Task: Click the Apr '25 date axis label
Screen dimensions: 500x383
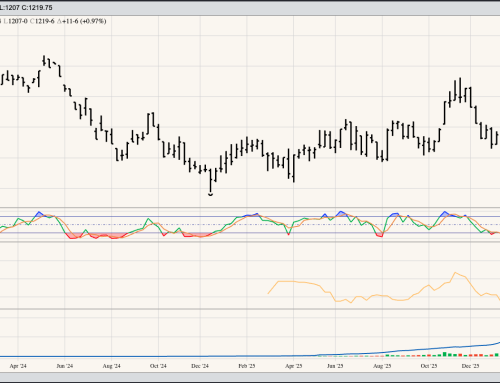Action: pyautogui.click(x=293, y=366)
